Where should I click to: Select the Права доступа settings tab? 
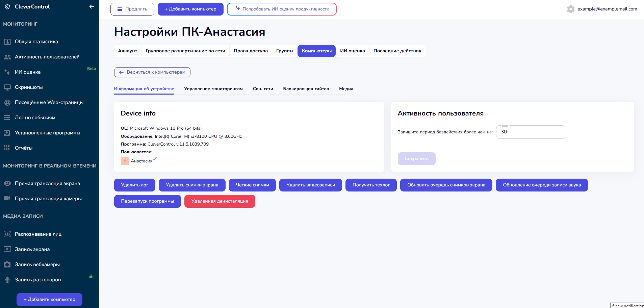click(x=251, y=51)
